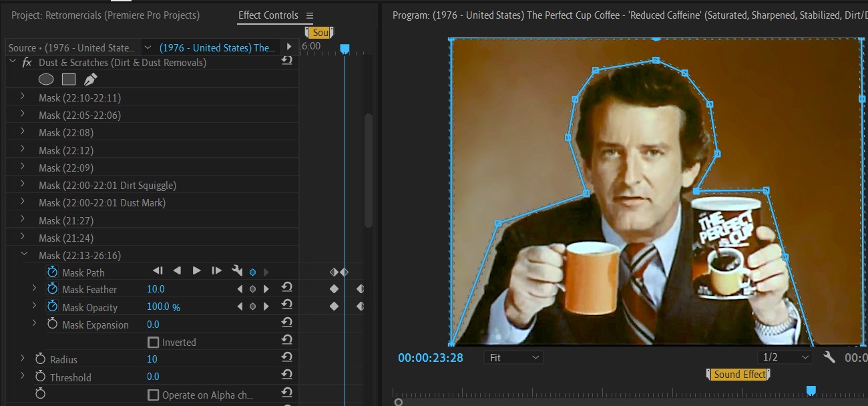Track selected mask forward one frame
Viewport: 868px width, 406px height.
pos(216,271)
